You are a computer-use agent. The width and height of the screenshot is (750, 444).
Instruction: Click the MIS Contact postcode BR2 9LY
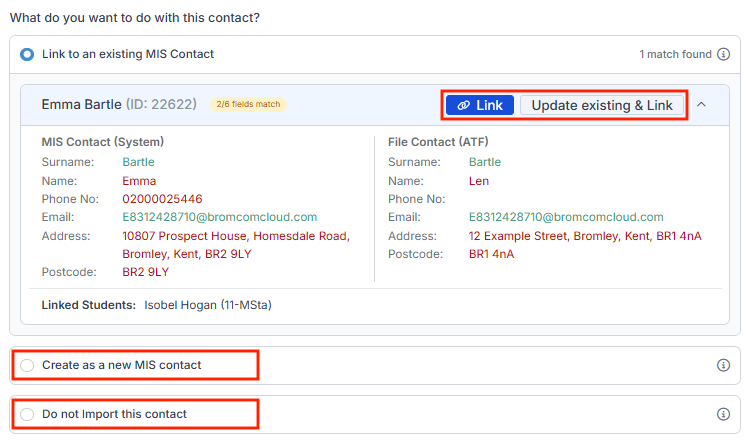[145, 272]
